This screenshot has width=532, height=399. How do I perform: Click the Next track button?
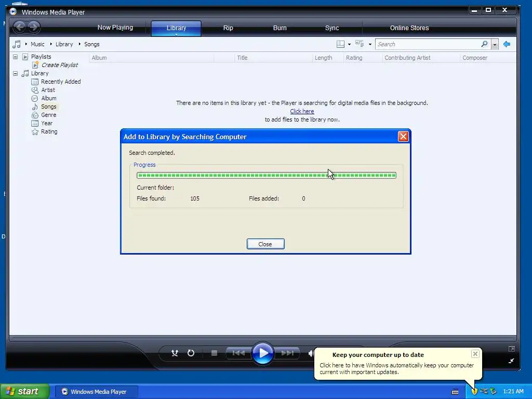tap(287, 353)
